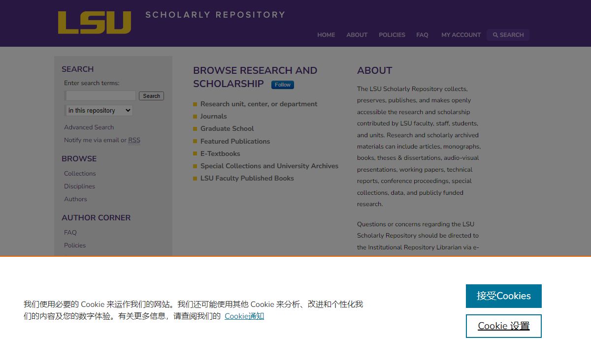This screenshot has height=364, width=591.
Task: Click the search terms input field
Action: coord(101,96)
